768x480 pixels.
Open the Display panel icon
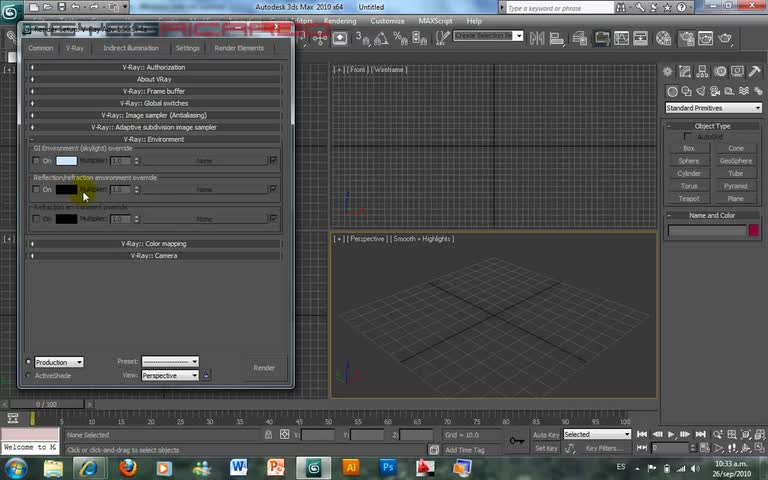(x=737, y=72)
